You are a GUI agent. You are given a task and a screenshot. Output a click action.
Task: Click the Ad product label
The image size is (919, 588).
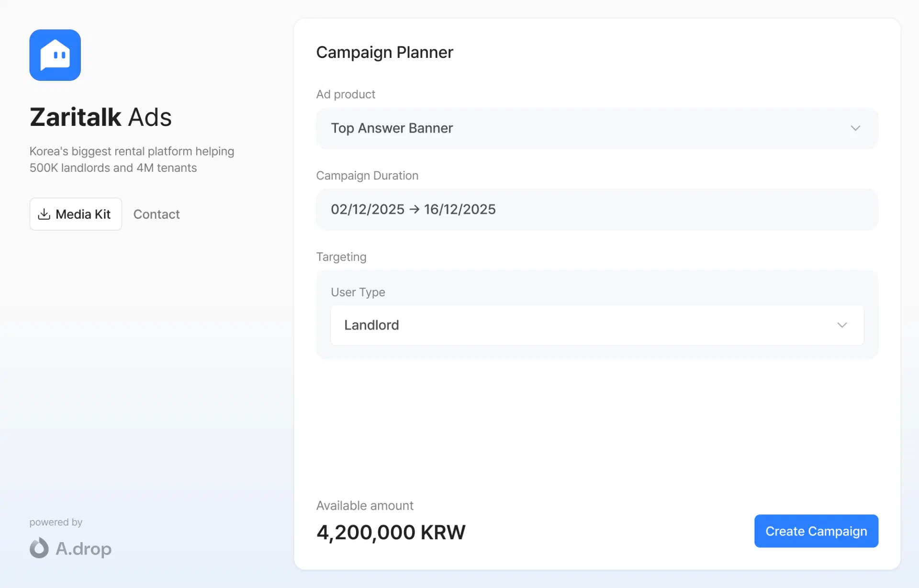coord(346,94)
